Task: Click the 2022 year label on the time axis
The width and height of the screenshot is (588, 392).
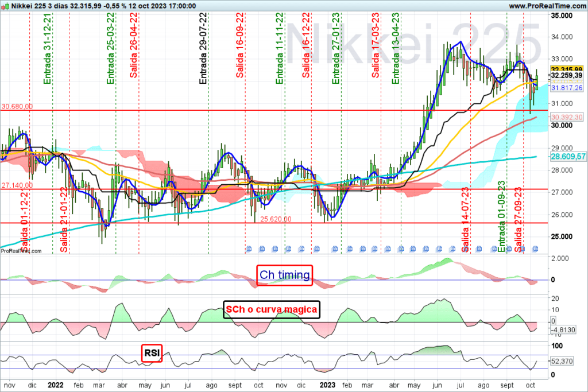Action: pos(56,385)
